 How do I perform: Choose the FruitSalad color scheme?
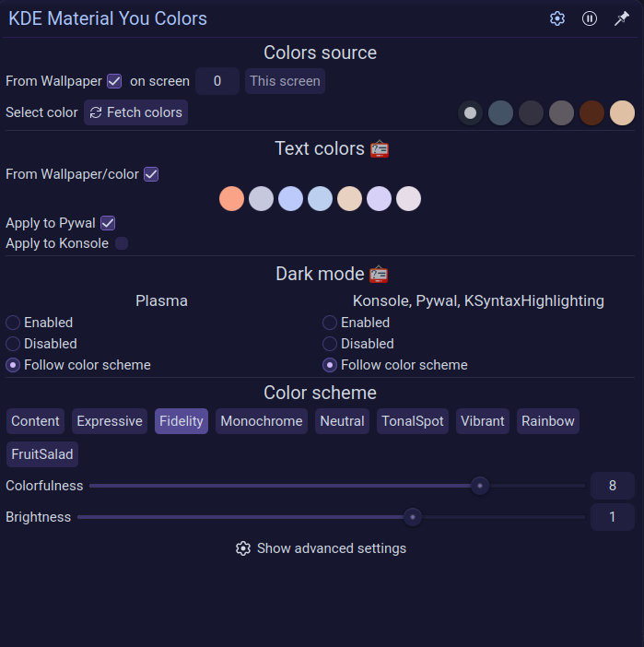(x=42, y=454)
